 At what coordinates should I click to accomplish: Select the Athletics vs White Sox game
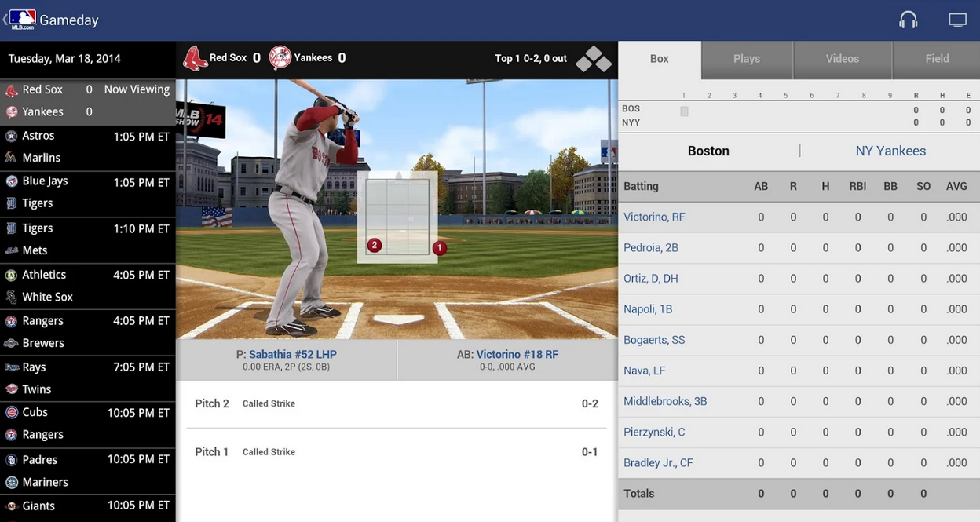pyautogui.click(x=88, y=286)
